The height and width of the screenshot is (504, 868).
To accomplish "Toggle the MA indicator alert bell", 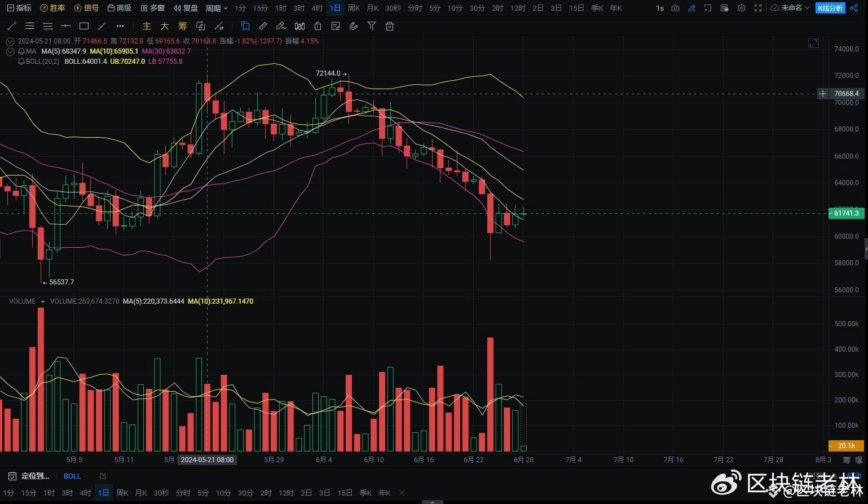I will click(21, 51).
